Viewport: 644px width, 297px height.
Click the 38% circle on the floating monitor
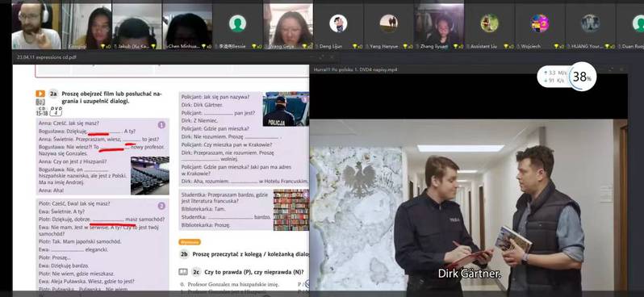582,77
